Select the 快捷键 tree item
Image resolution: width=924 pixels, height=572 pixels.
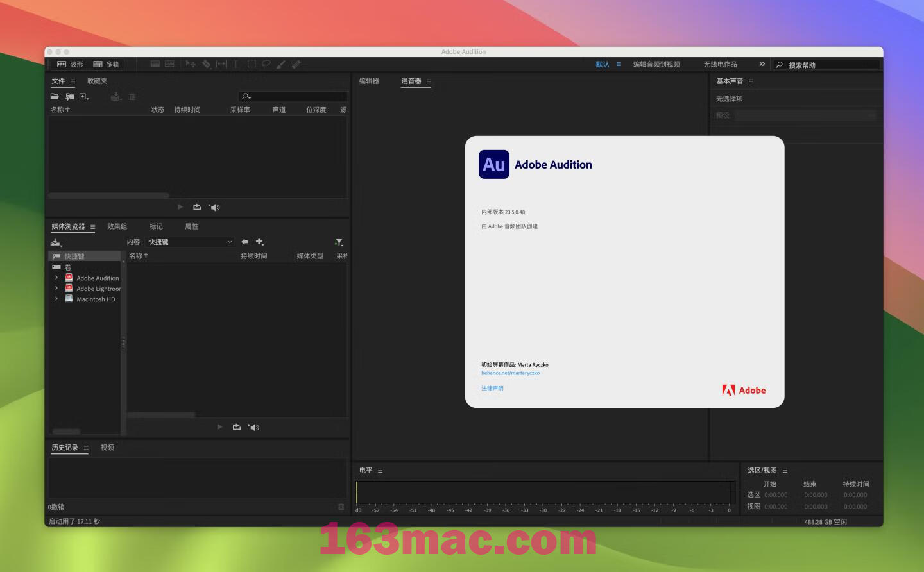pos(85,256)
